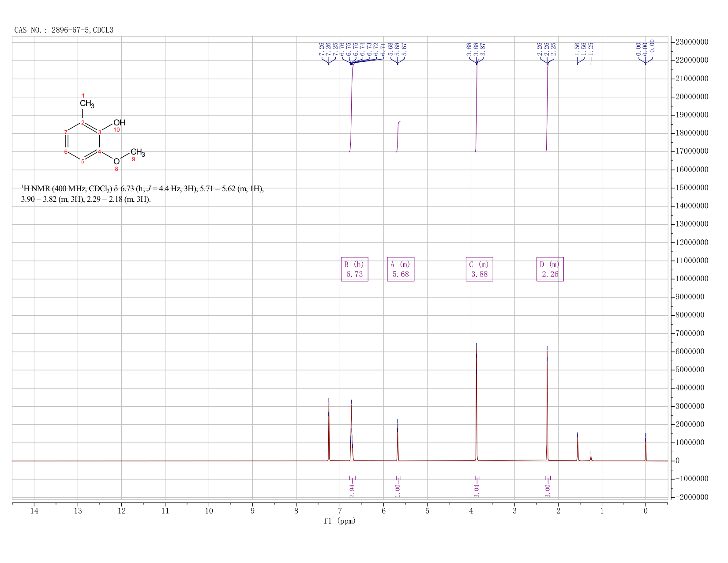This screenshot has width=728, height=563.
Task: Click the integral value 3.04
Action: (477, 490)
